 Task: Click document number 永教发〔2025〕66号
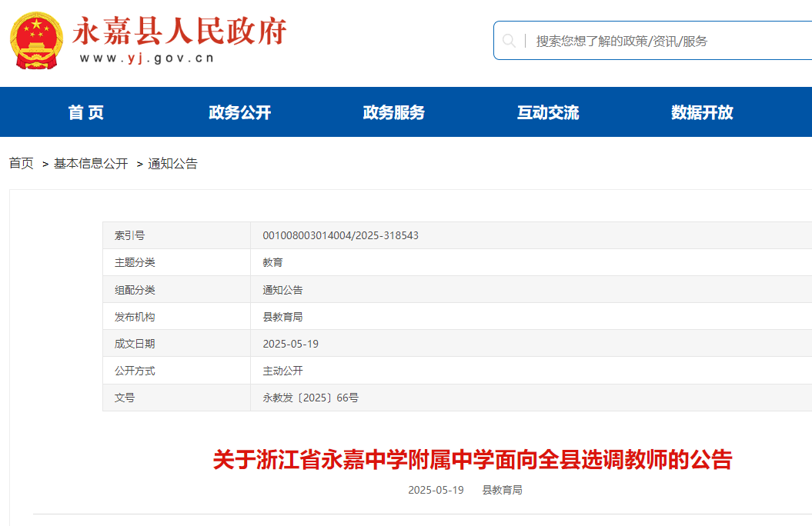[x=310, y=398]
